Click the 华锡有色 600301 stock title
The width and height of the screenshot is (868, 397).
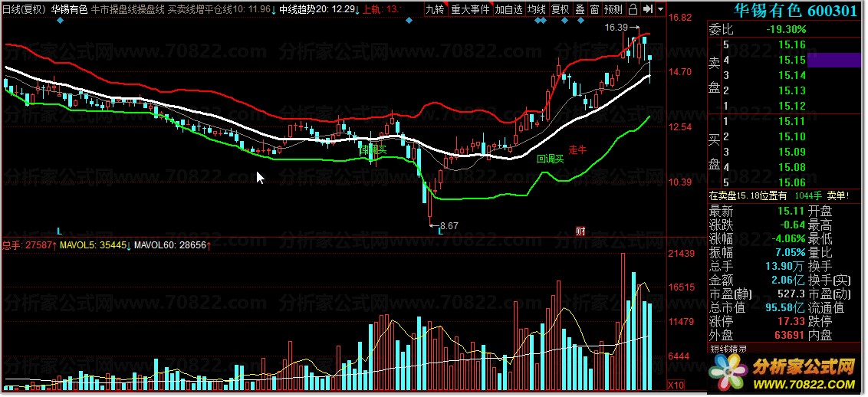(795, 11)
